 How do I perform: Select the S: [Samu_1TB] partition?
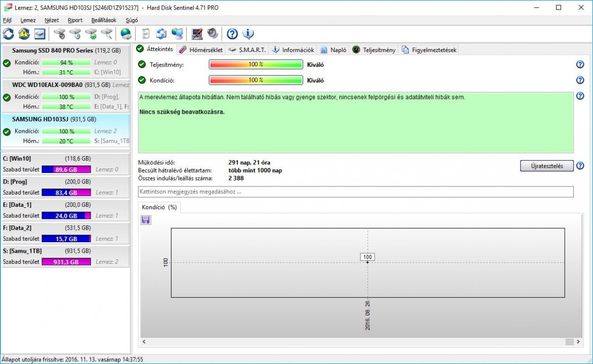coord(66,256)
